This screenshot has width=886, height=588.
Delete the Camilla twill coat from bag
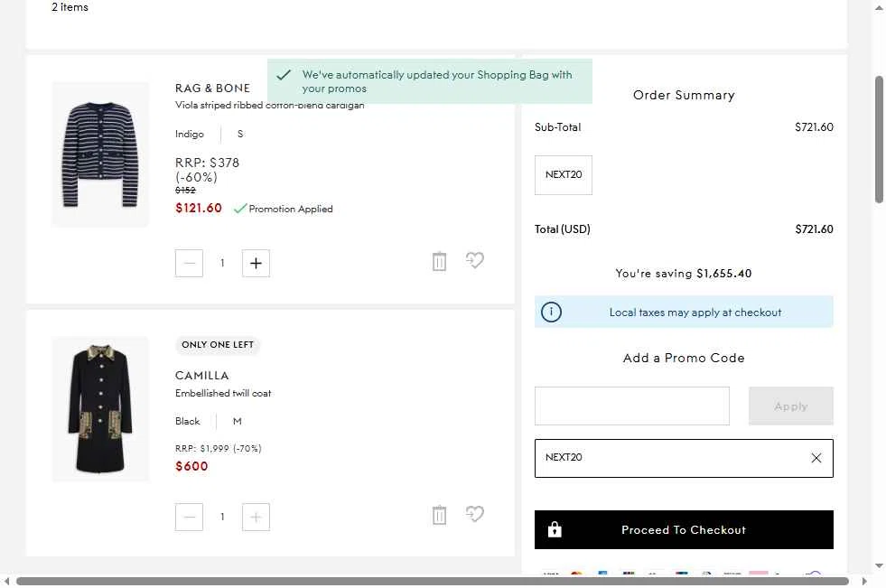coord(439,516)
